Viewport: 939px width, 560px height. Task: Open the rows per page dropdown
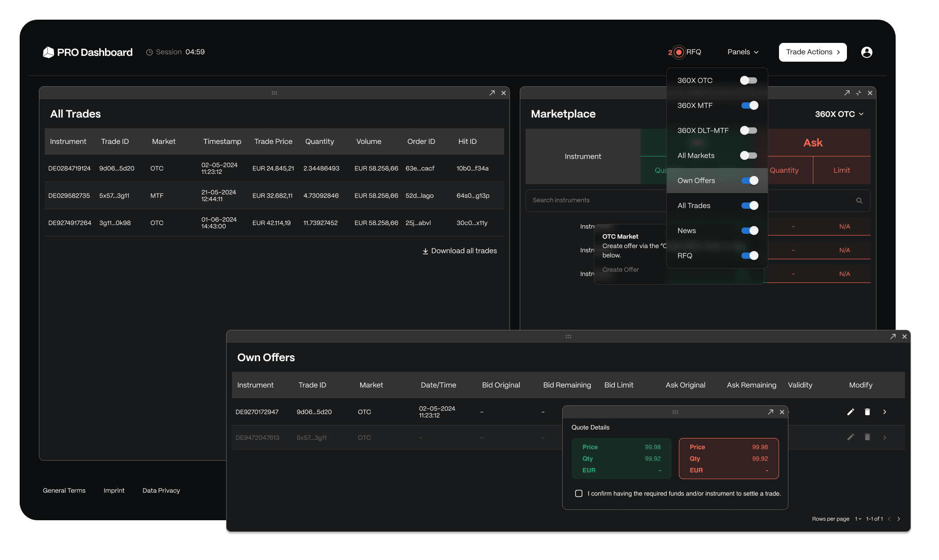858,519
